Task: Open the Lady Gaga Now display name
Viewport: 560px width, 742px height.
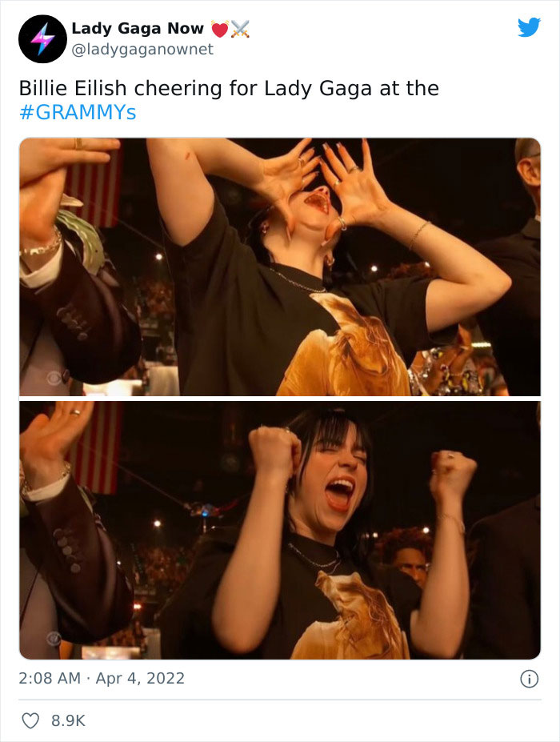Action: [138, 28]
